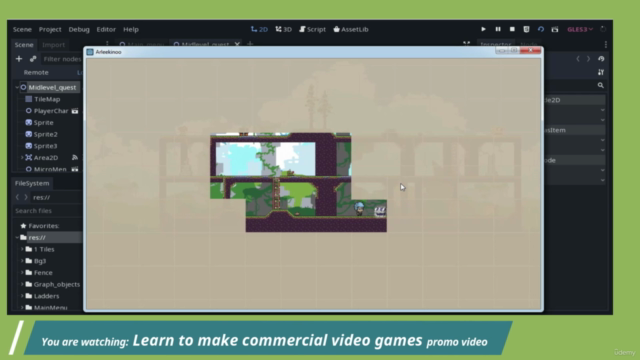Select the Midlevel_quest node

click(x=52, y=87)
